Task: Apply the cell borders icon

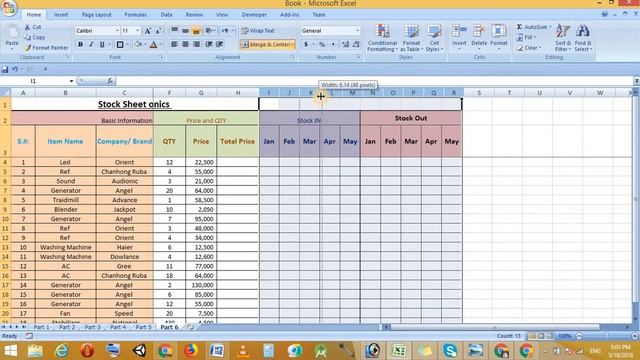Action: coord(120,44)
